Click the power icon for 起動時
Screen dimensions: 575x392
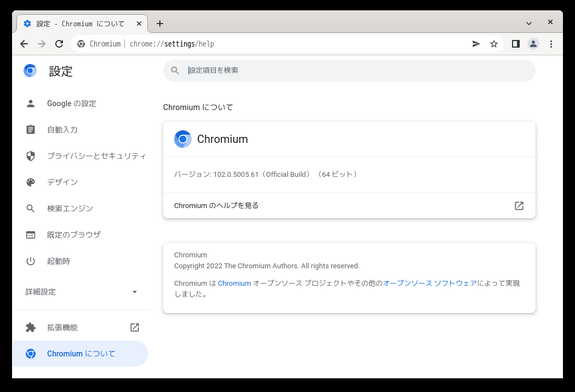tap(31, 261)
